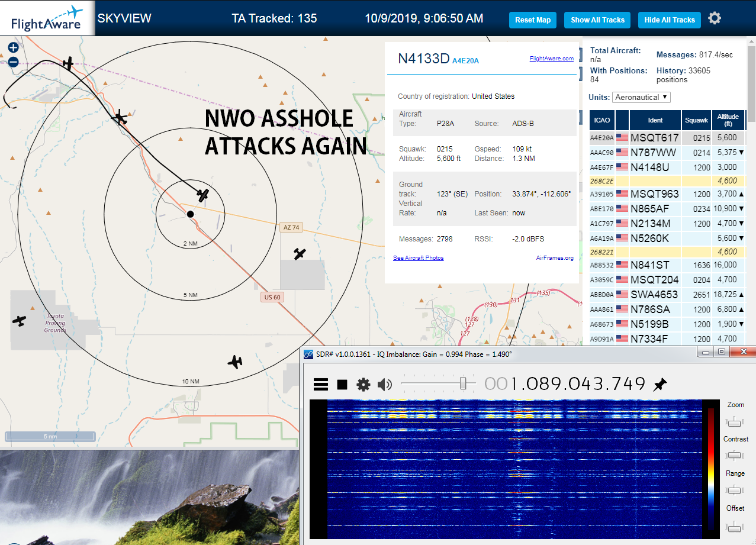Open the Units Aeronautical dropdown
756x545 pixels.
pos(641,97)
